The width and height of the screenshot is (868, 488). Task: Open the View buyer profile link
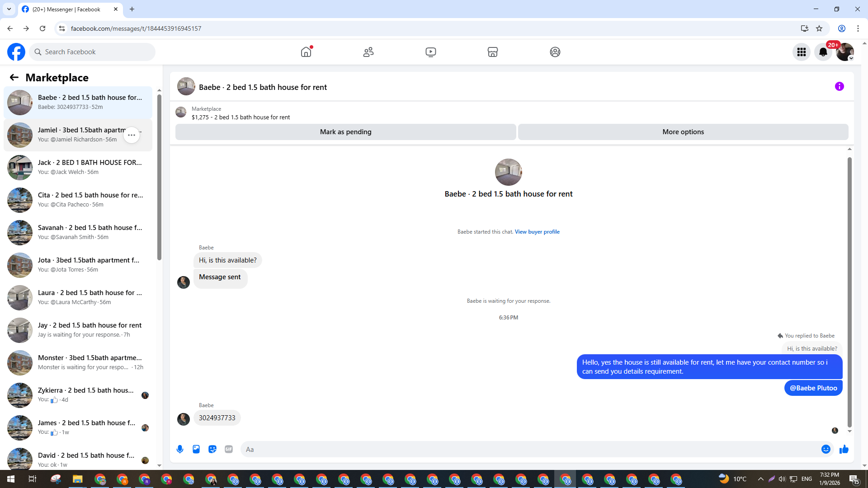coord(537,232)
